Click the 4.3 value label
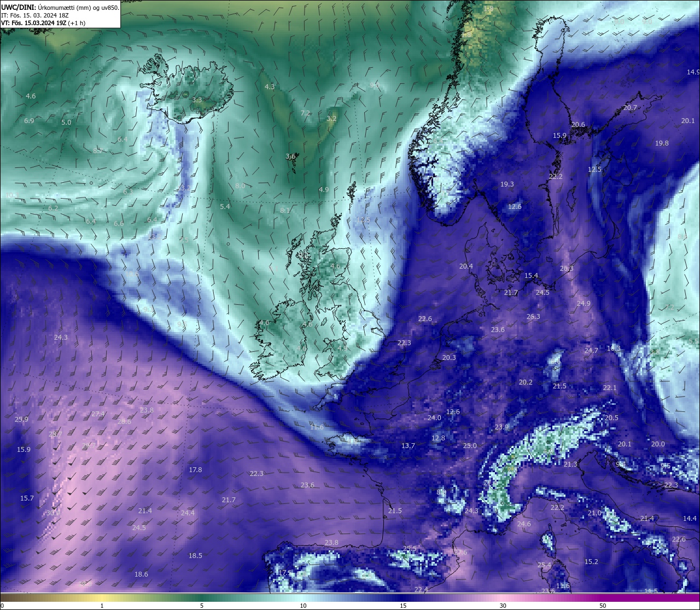Image resolution: width=700 pixels, height=610 pixels. [x=270, y=86]
